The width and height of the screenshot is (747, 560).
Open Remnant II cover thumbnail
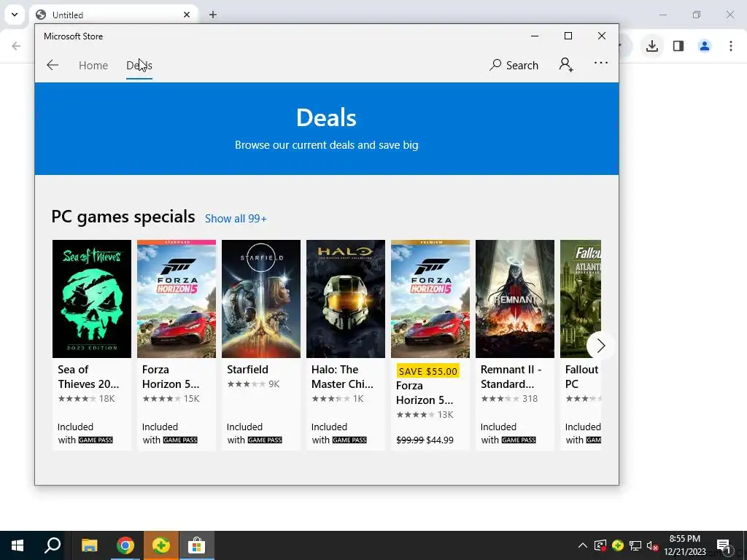(515, 298)
